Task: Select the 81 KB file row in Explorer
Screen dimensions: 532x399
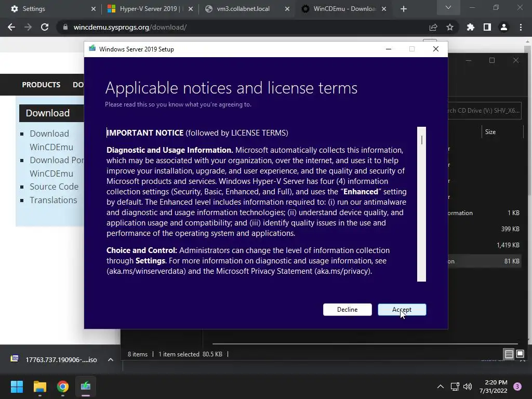Action: click(x=484, y=261)
